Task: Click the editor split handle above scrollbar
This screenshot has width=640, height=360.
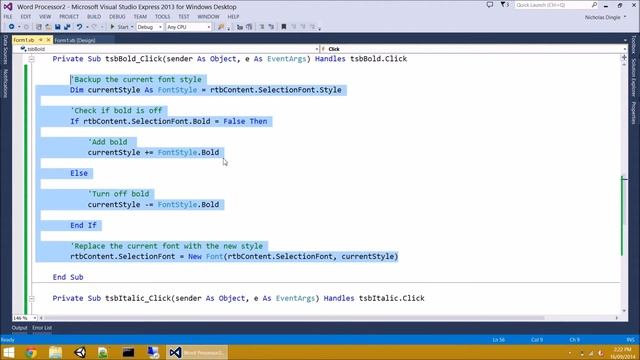Action: (x=624, y=58)
